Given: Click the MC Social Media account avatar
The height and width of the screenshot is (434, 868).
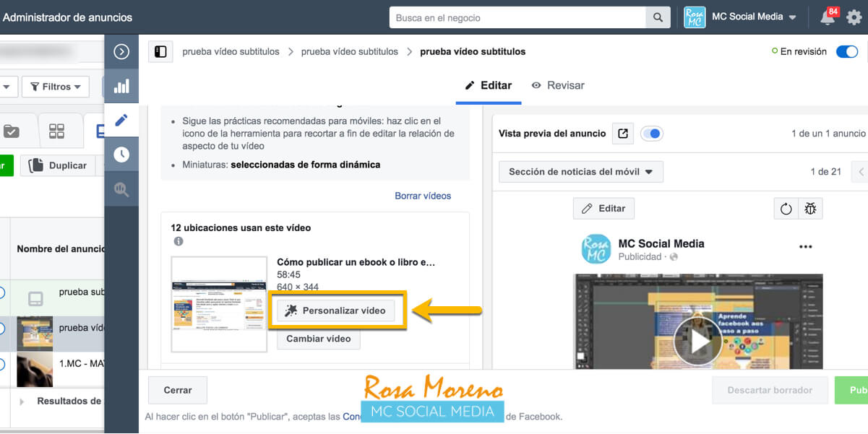Looking at the screenshot, I should [695, 17].
